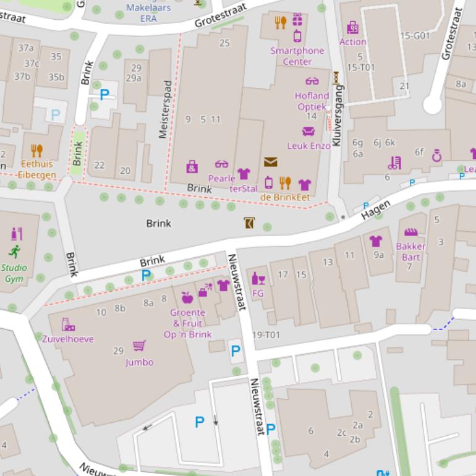Select the Action store icon
The height and width of the screenshot is (476, 476).
(x=353, y=28)
